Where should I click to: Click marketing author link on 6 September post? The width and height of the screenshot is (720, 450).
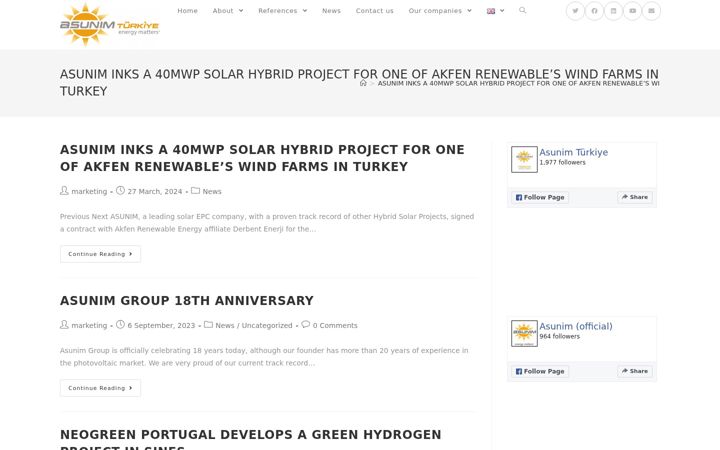pyautogui.click(x=89, y=326)
